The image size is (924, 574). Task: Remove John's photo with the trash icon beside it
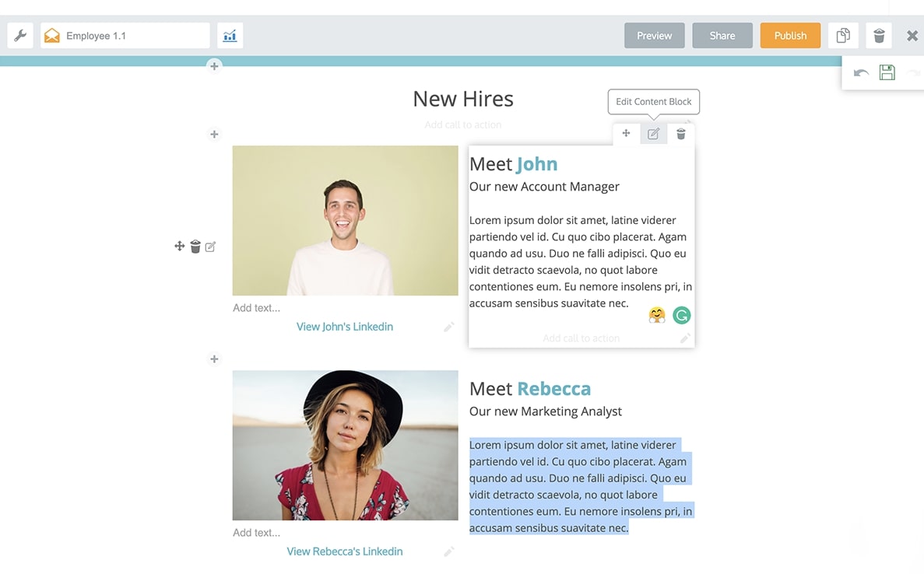tap(195, 246)
